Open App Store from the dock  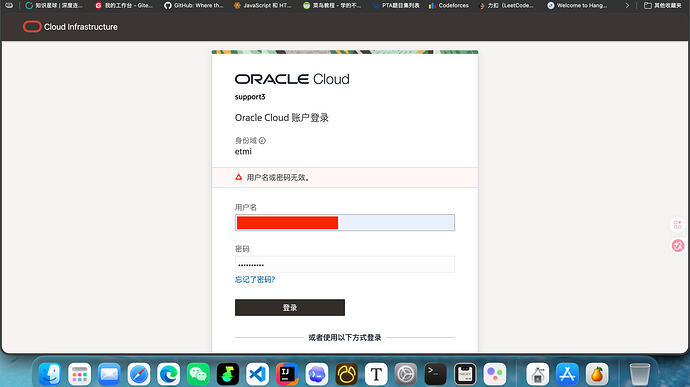point(567,374)
